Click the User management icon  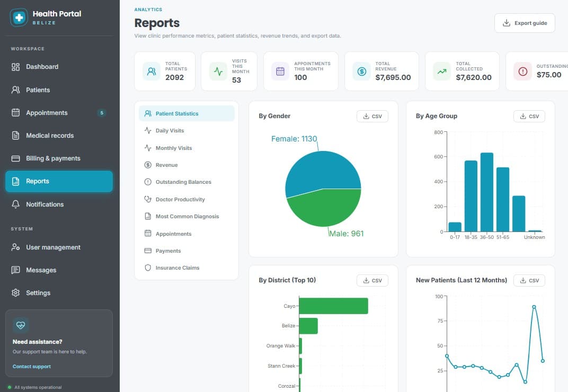15,247
